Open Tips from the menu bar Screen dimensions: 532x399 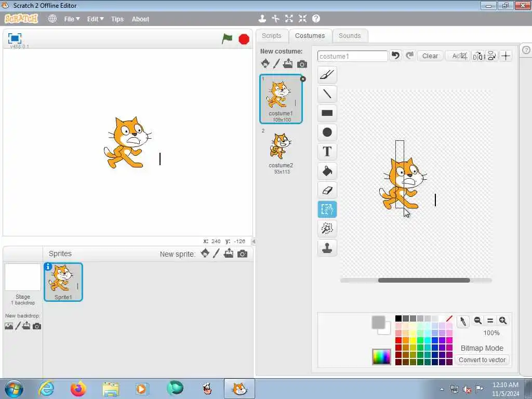click(117, 19)
